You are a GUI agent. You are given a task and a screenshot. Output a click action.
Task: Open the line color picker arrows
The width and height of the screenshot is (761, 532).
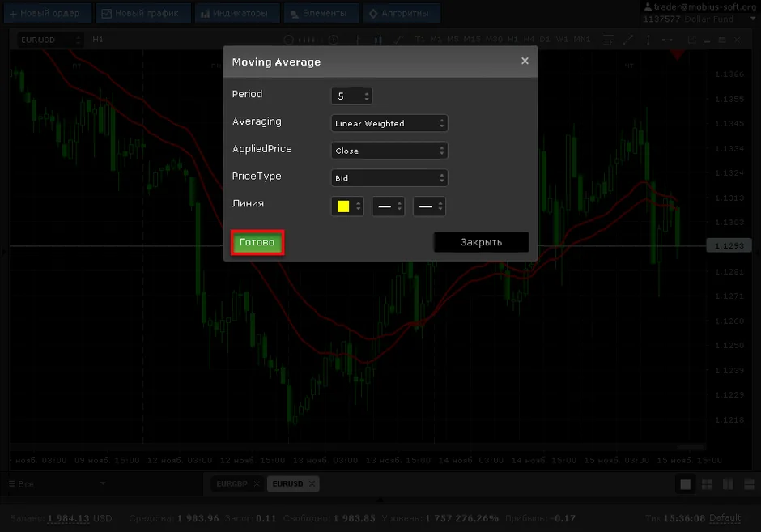point(358,206)
